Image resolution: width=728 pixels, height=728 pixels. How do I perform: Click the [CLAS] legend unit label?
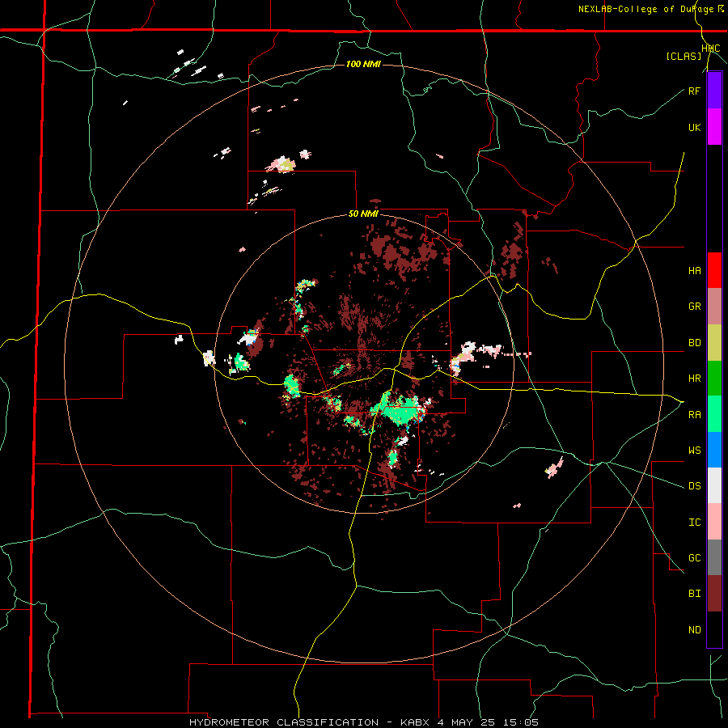[x=684, y=57]
